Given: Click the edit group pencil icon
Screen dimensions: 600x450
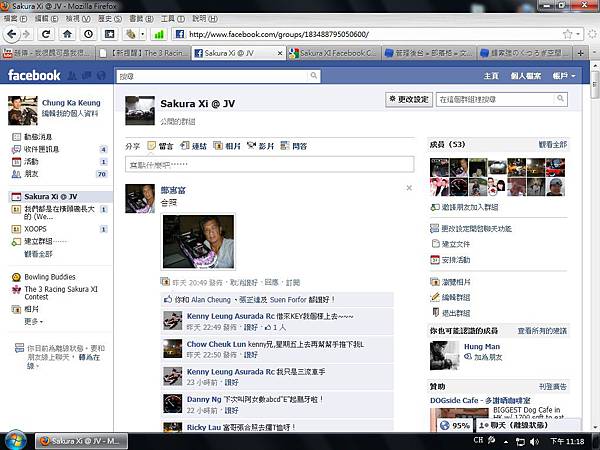Looking at the screenshot, I should click(435, 297).
